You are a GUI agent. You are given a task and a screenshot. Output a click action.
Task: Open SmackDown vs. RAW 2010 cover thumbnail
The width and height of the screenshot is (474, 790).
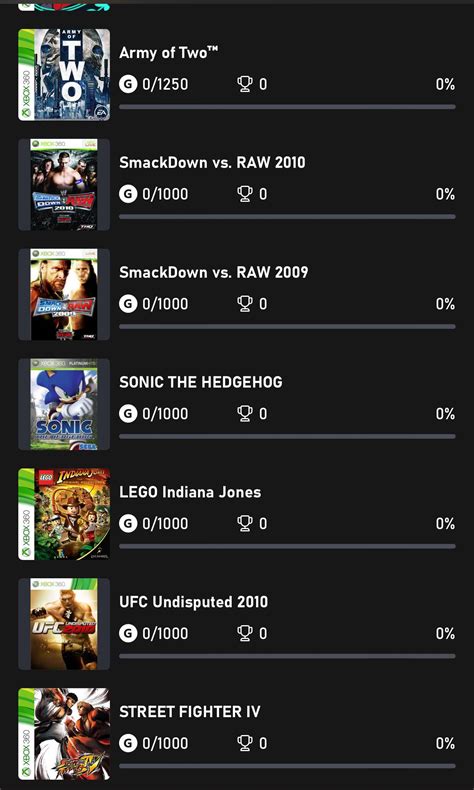coord(64,184)
